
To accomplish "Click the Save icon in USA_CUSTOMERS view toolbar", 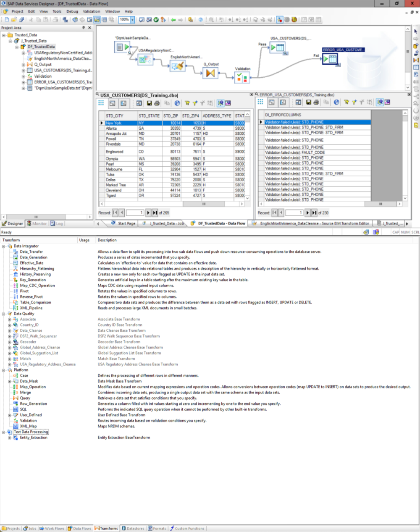I will pos(149,103).
